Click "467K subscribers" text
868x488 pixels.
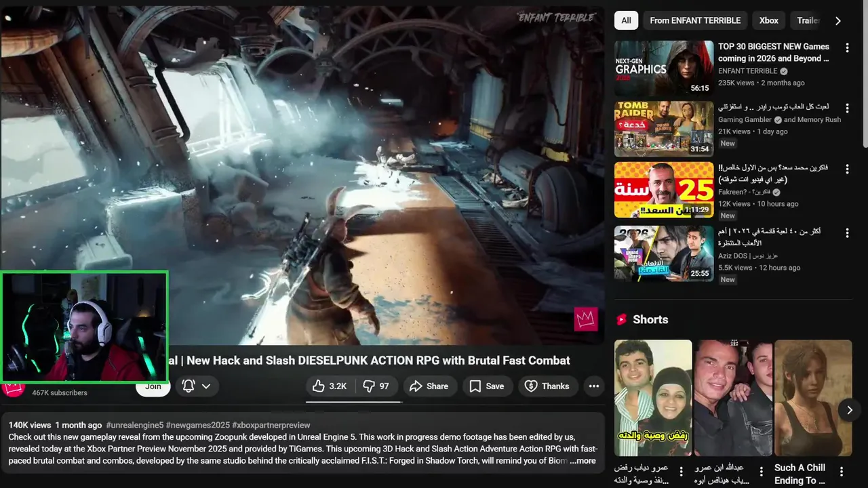60,393
